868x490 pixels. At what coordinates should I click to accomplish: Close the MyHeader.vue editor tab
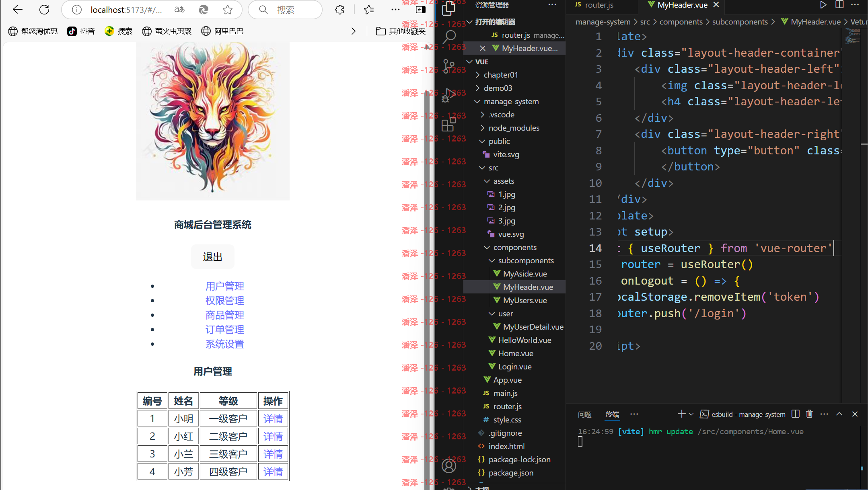click(716, 5)
